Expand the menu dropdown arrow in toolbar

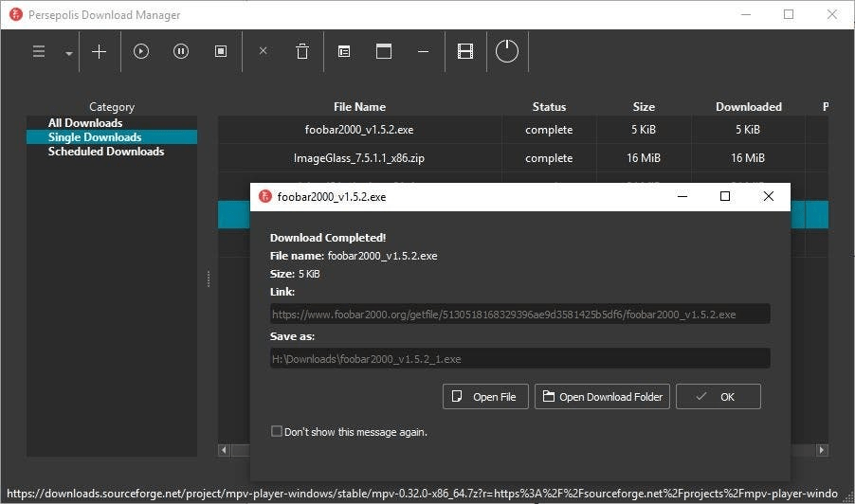pyautogui.click(x=69, y=53)
